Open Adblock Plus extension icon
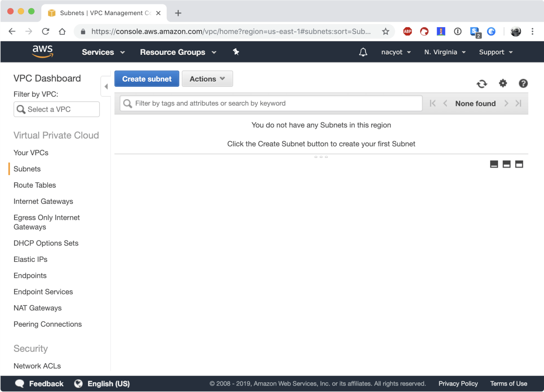This screenshot has height=392, width=544. (408, 32)
